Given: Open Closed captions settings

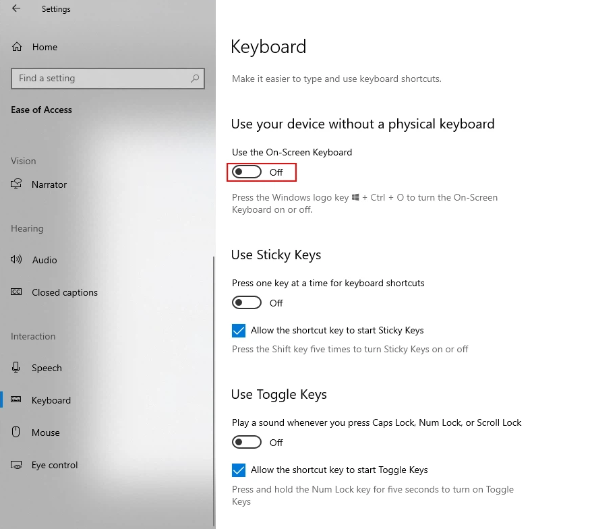Looking at the screenshot, I should click(x=64, y=292).
